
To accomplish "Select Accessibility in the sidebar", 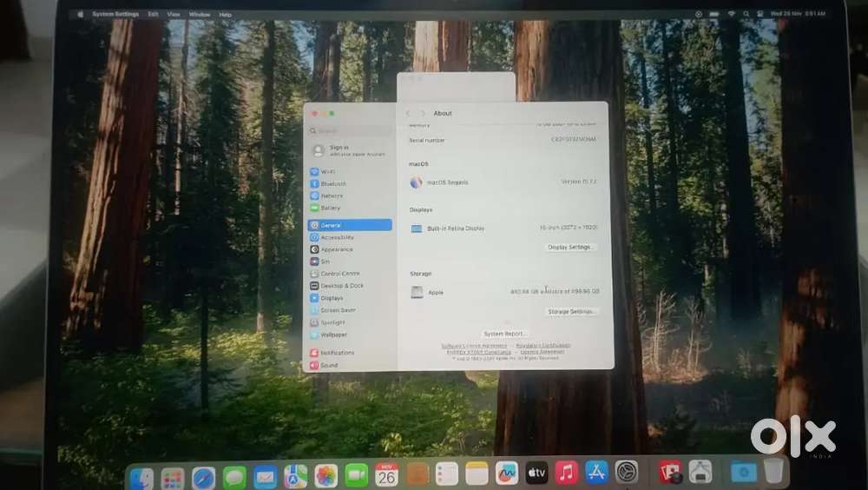I will tap(337, 237).
